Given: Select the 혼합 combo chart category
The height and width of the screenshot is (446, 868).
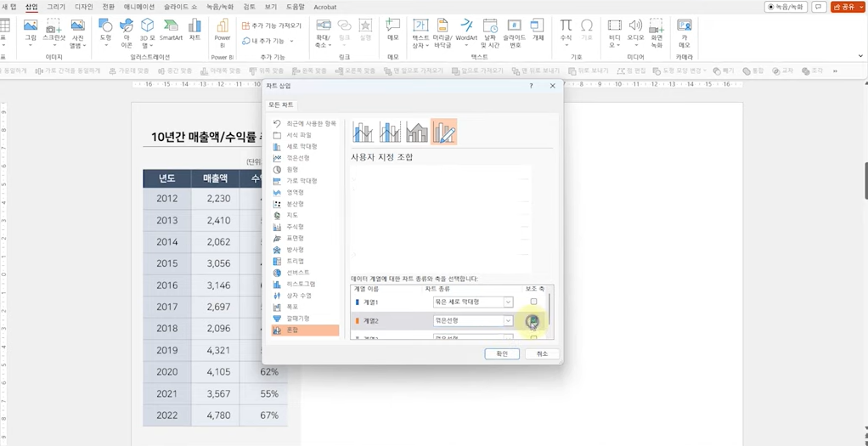Looking at the screenshot, I should (x=305, y=330).
